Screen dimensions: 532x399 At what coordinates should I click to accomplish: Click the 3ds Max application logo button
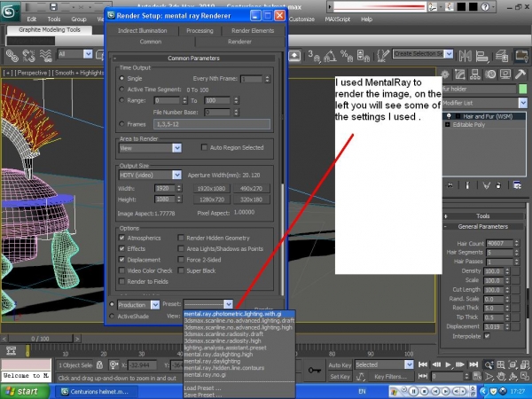(9, 12)
